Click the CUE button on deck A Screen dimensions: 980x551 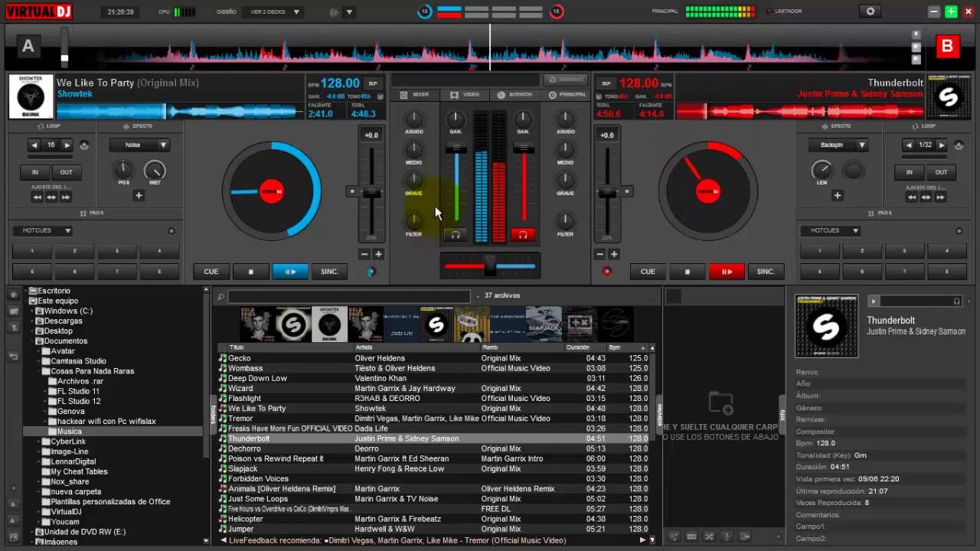[x=211, y=272]
